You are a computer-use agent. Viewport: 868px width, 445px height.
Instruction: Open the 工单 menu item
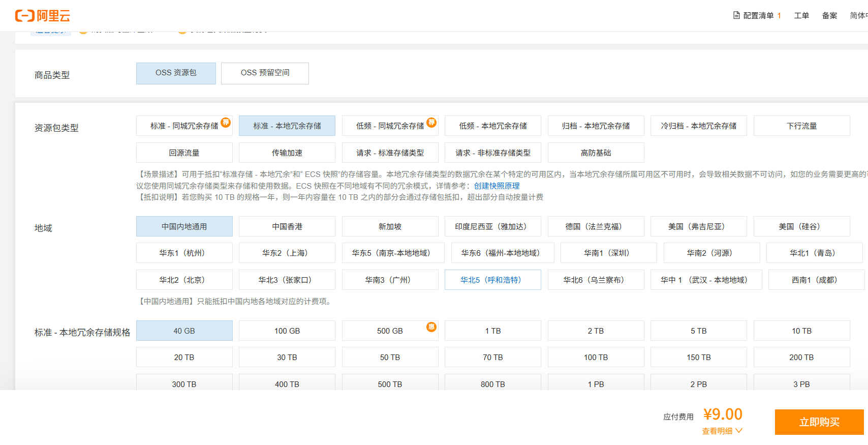[x=801, y=16]
